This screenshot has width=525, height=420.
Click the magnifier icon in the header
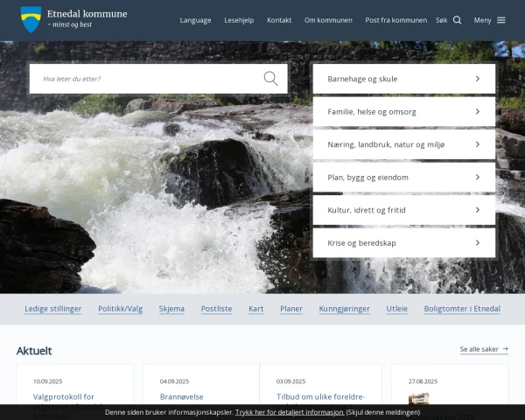tap(457, 20)
